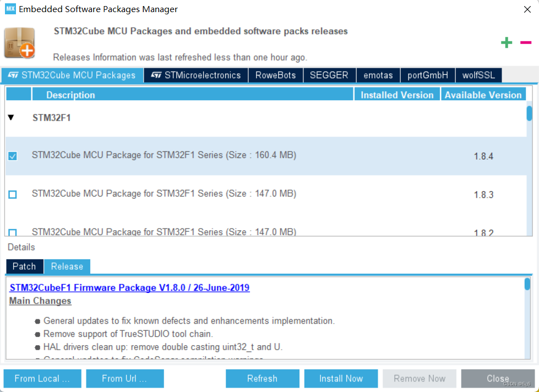The width and height of the screenshot is (539, 392).
Task: Switch to the Patch details tab
Action: (x=24, y=266)
